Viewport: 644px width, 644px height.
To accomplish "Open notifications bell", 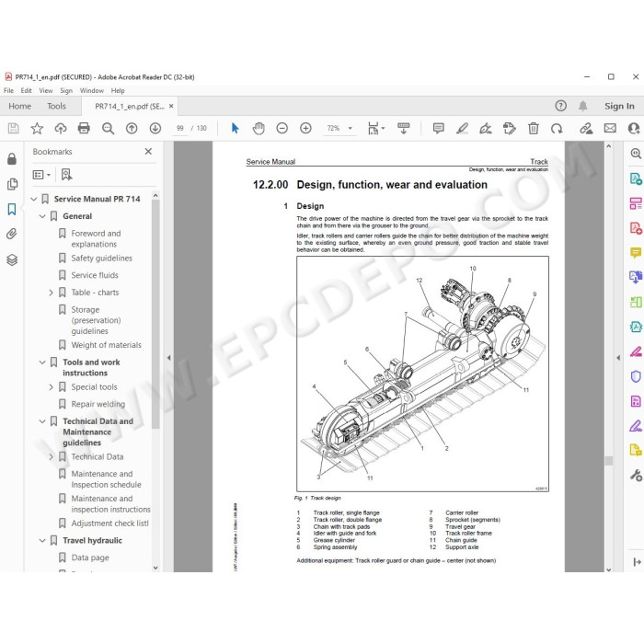I will coord(582,106).
